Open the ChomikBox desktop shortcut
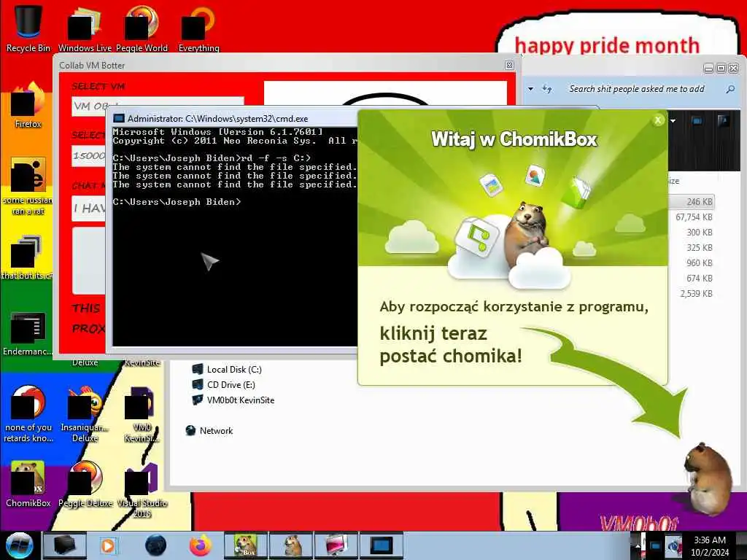The width and height of the screenshot is (747, 560). [x=28, y=483]
